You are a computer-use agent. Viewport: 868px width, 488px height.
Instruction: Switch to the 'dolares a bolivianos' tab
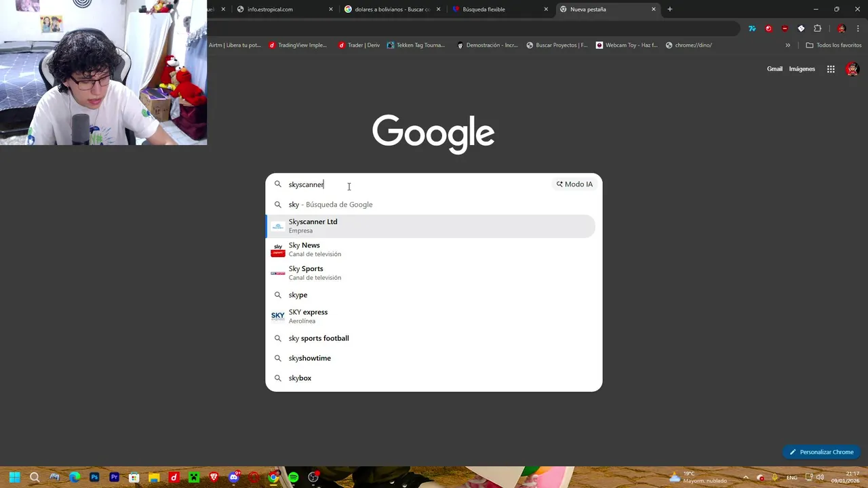point(393,9)
